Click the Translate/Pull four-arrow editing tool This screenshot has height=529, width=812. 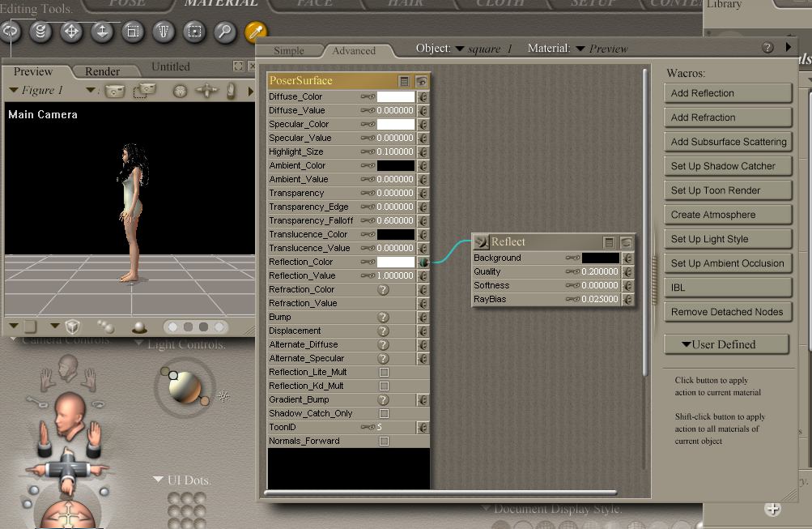tap(71, 32)
